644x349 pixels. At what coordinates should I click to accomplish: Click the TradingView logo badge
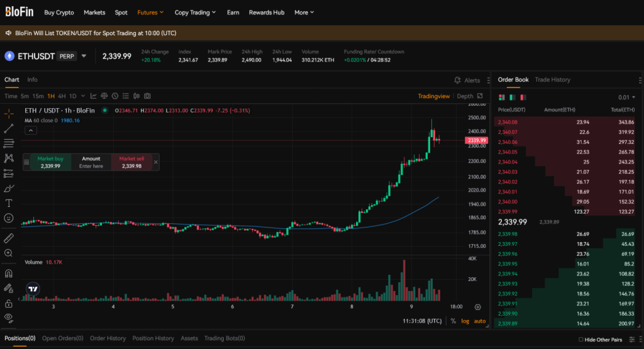33,289
